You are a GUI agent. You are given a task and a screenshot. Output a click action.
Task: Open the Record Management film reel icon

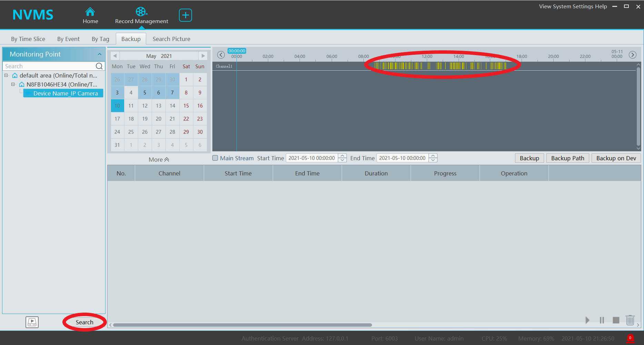coord(141,12)
